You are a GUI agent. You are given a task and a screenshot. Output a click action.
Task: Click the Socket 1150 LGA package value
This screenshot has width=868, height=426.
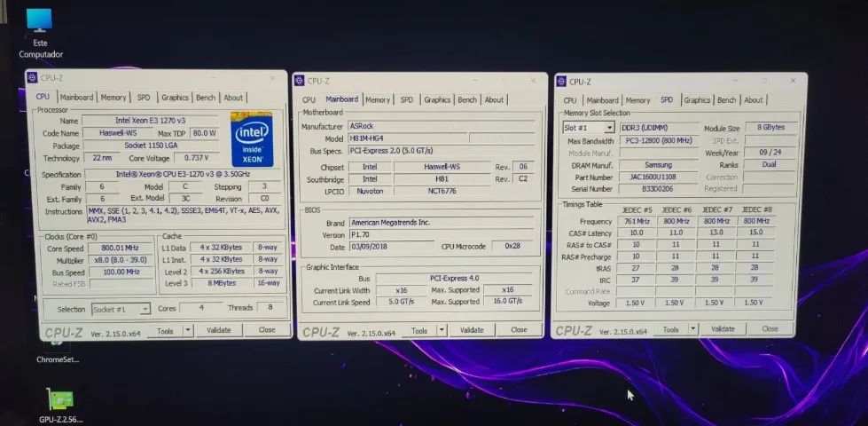tap(151, 146)
